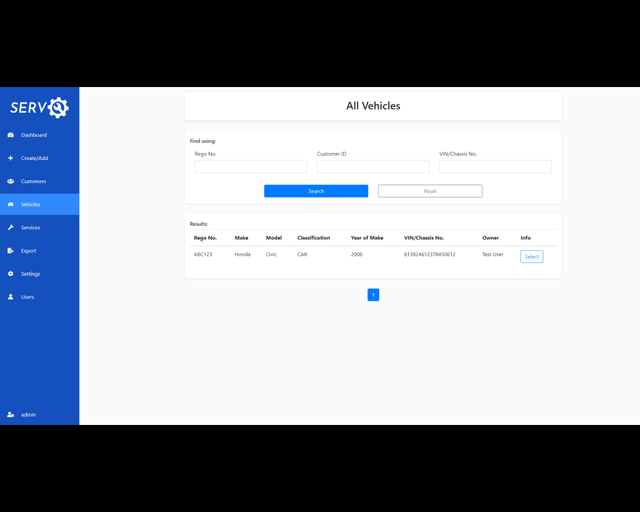Click the admin account icon
The height and width of the screenshot is (512, 640).
coord(10,414)
